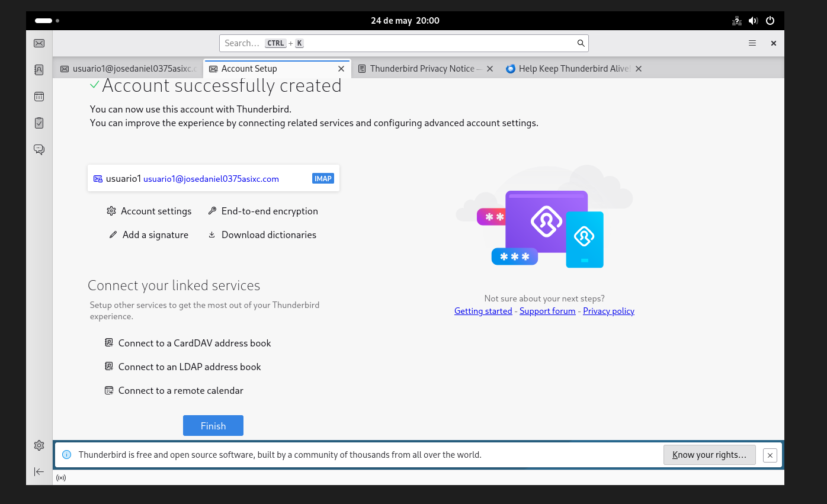Connect to an LDAP address book
Screen dimensions: 827x504
(x=183, y=367)
